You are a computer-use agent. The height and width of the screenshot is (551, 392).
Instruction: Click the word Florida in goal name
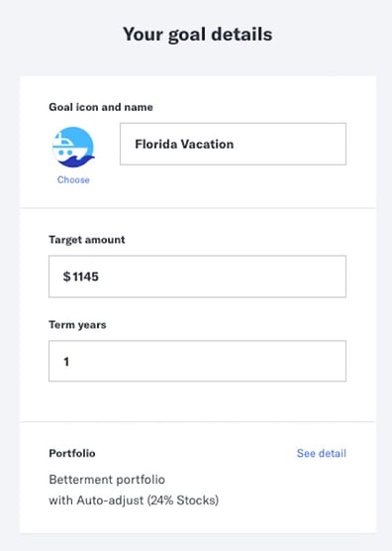[x=155, y=144]
